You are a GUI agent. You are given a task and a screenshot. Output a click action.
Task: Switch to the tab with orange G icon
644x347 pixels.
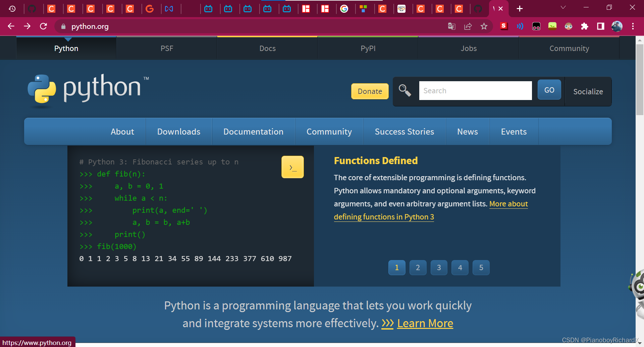click(x=150, y=9)
